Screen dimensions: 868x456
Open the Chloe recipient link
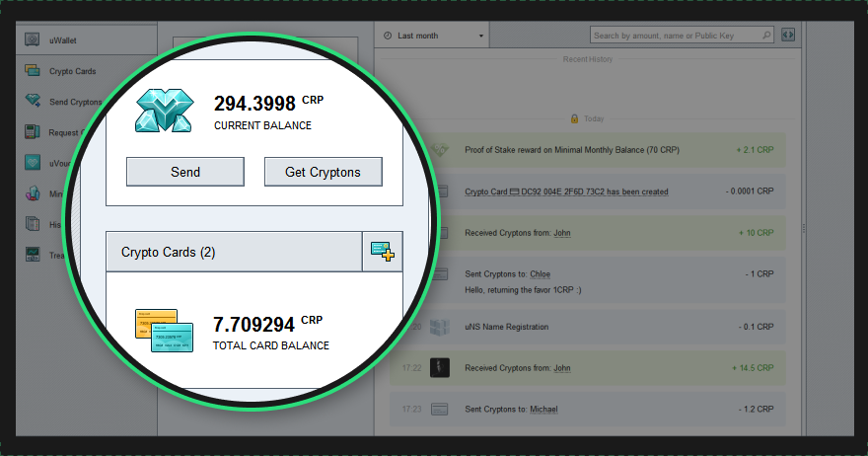point(541,274)
